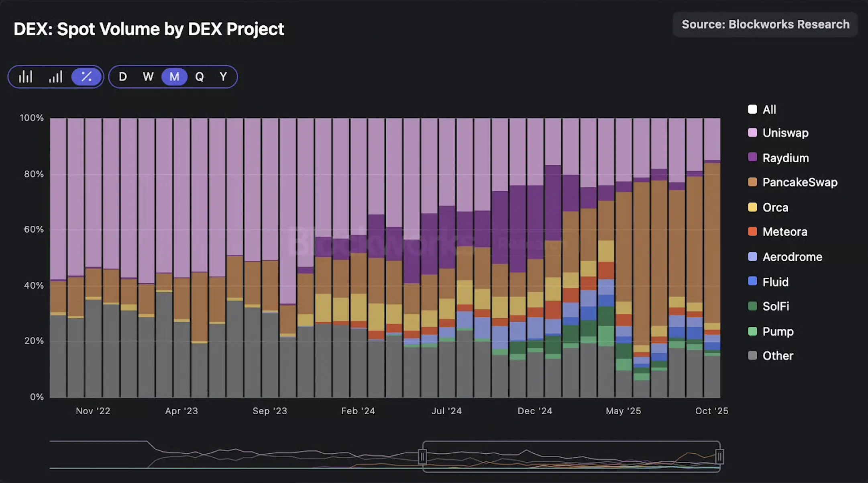Toggle the Other legend entry
The width and height of the screenshot is (868, 483).
tap(777, 356)
